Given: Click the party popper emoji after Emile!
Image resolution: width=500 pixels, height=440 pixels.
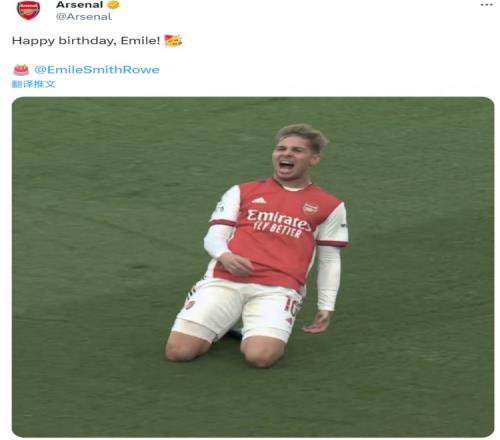Looking at the screenshot, I should (x=173, y=41).
